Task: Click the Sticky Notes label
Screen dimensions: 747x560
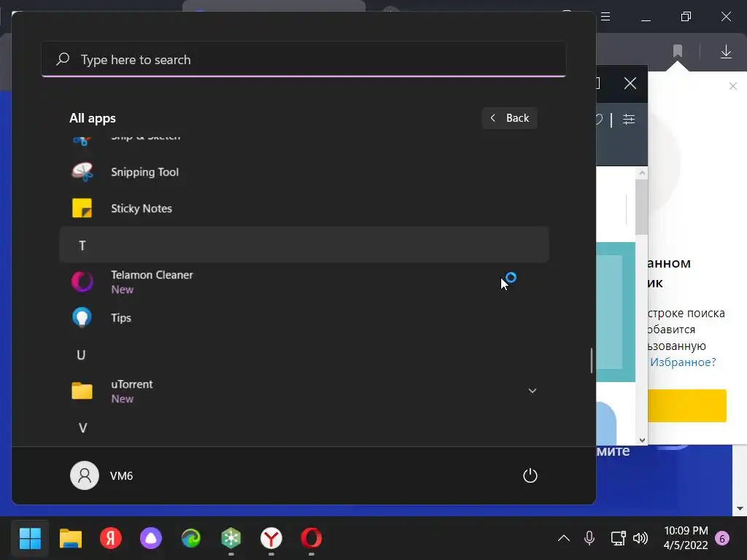Action: coord(142,209)
